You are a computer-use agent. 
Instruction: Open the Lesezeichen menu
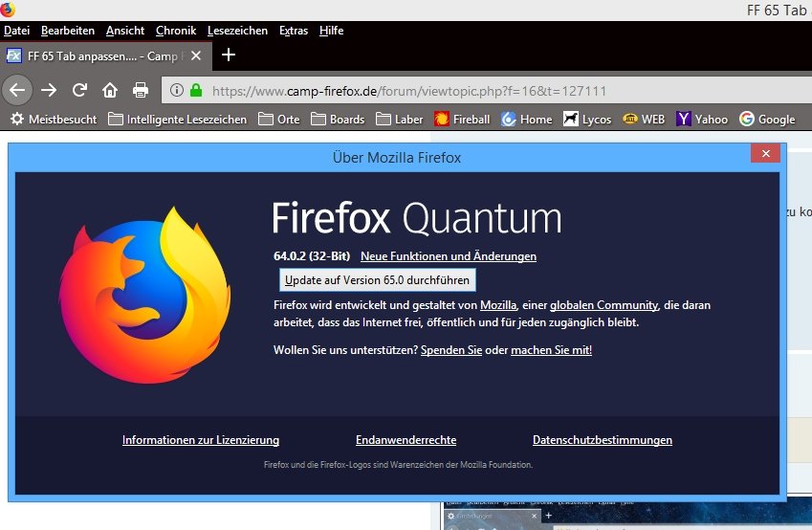click(238, 31)
